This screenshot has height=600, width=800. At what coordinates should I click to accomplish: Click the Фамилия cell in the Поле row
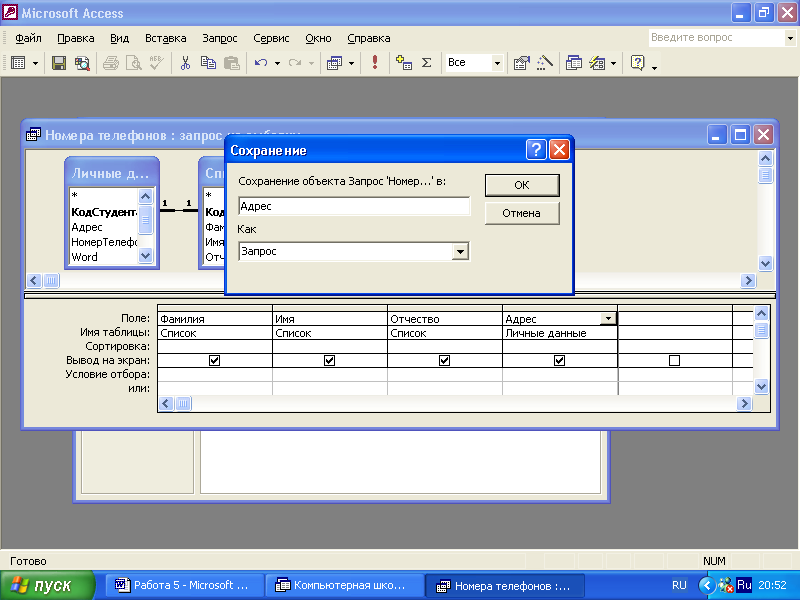(x=215, y=319)
